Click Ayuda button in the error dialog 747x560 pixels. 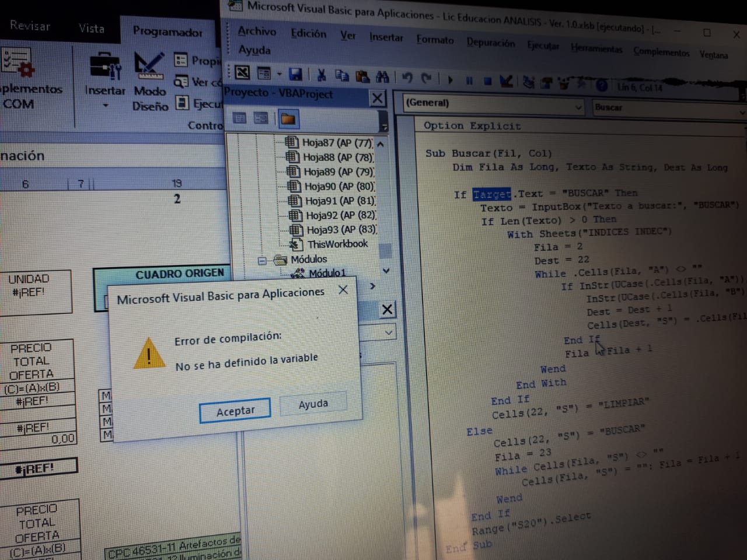coord(313,404)
